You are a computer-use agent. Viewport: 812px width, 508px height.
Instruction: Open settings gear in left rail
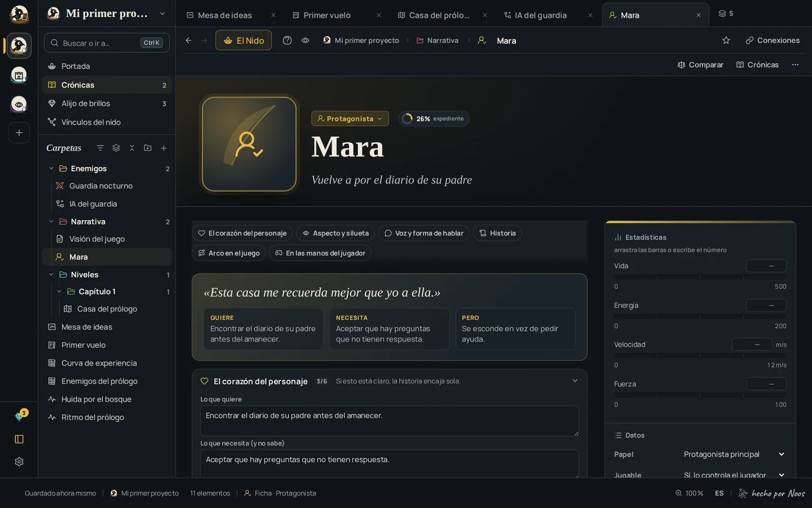(19, 462)
